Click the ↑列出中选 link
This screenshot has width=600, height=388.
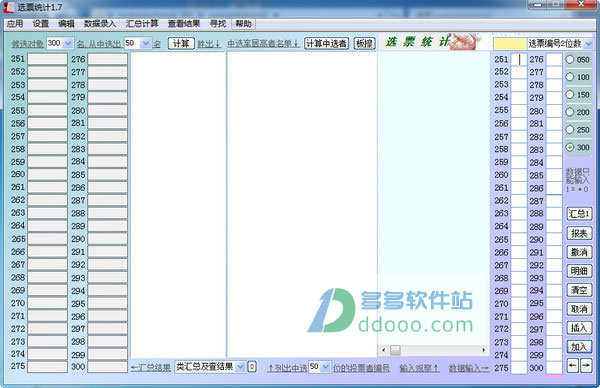(287, 368)
